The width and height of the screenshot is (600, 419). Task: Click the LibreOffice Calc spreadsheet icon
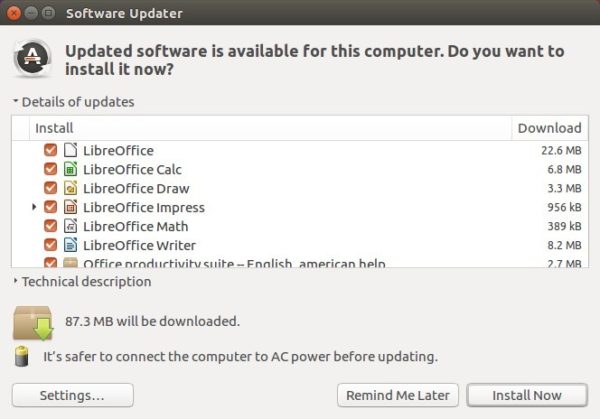(70, 169)
